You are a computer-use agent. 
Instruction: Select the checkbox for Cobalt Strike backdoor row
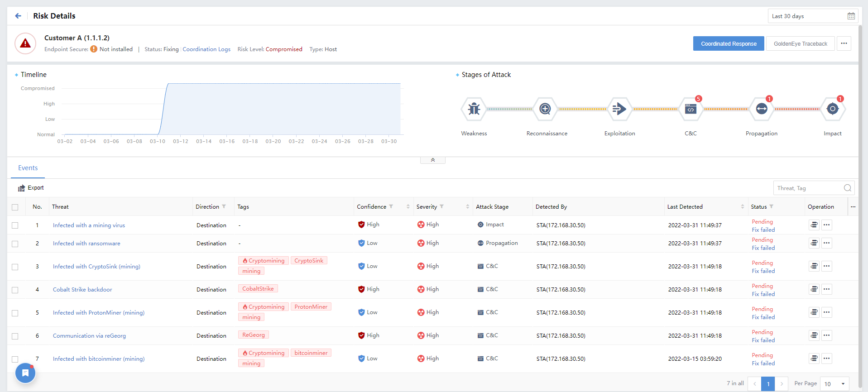15,290
